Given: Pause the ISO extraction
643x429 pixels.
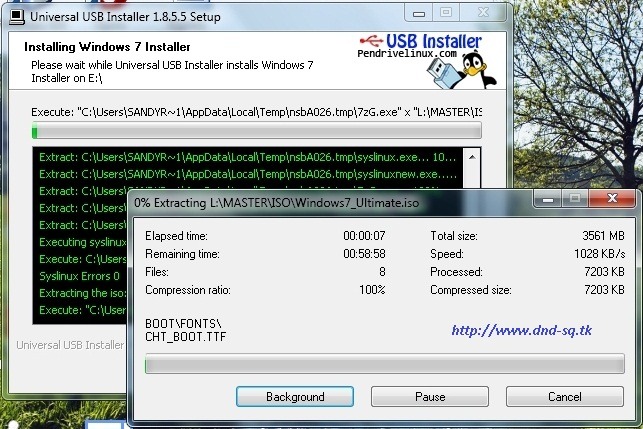Looking at the screenshot, I should 430,397.
